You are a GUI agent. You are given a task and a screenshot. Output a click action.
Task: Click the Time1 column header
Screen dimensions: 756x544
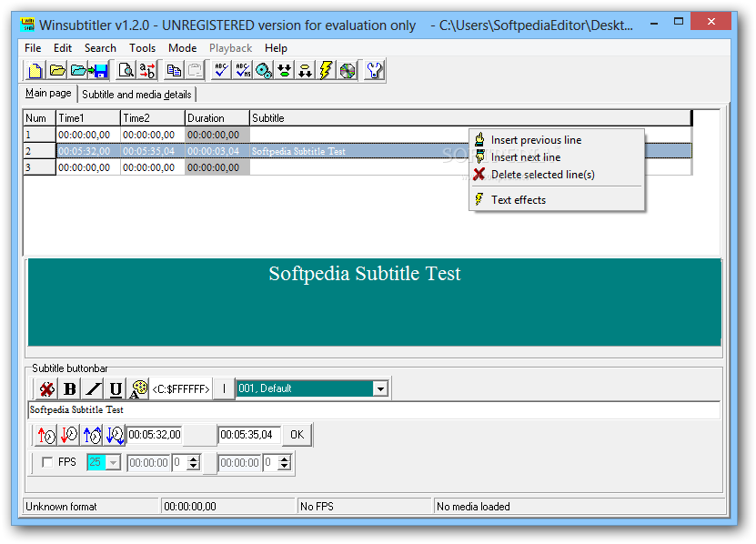point(88,118)
